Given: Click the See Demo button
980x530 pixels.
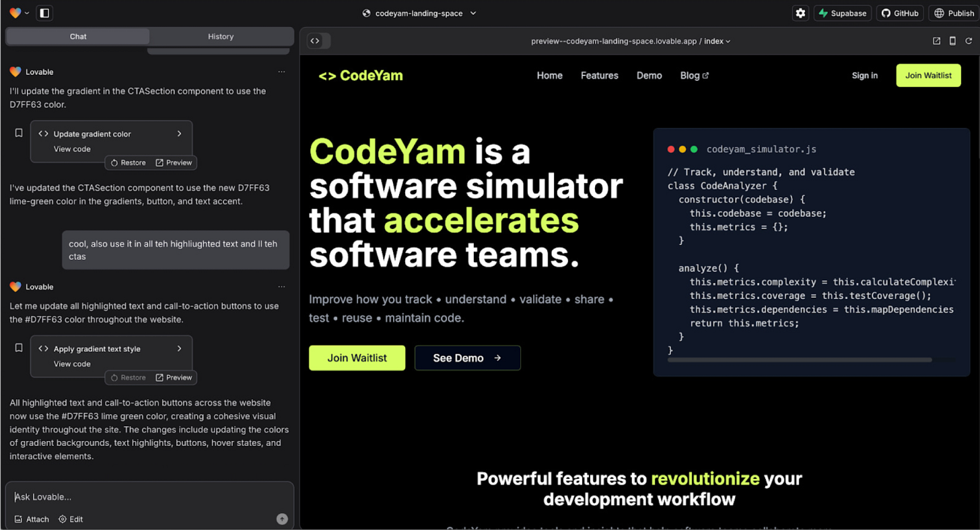Looking at the screenshot, I should [x=467, y=358].
